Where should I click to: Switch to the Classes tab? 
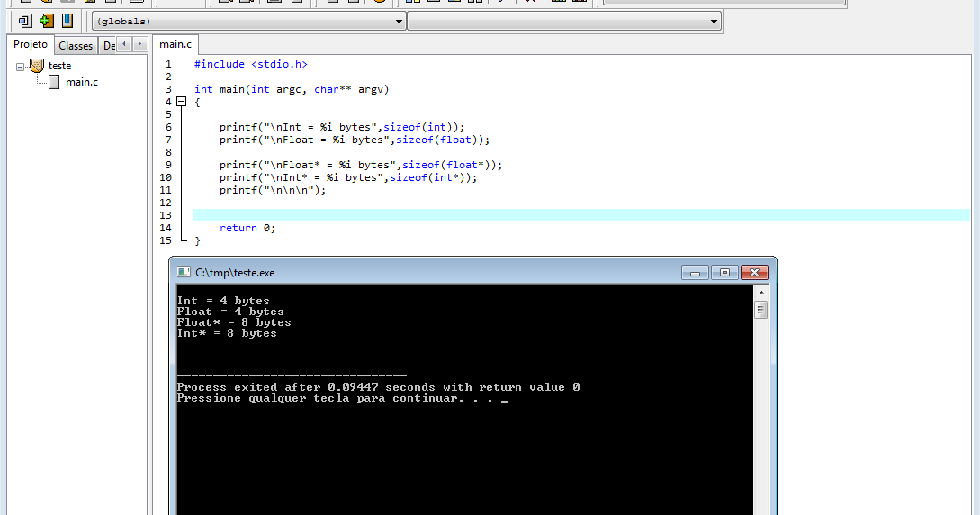pos(76,46)
